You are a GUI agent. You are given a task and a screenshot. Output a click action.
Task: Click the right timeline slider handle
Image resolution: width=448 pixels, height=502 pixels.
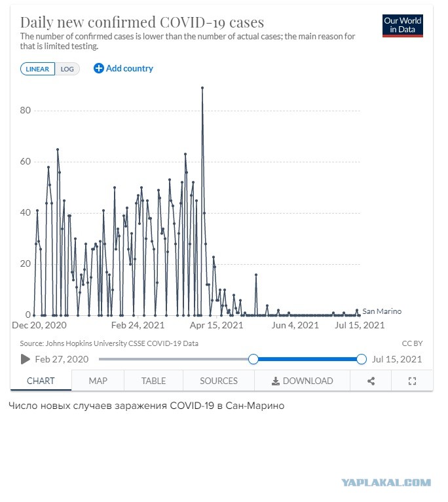click(362, 359)
